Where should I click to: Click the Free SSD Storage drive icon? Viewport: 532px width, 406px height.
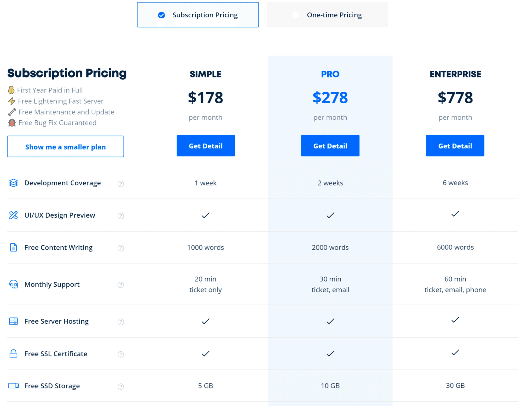(13, 386)
